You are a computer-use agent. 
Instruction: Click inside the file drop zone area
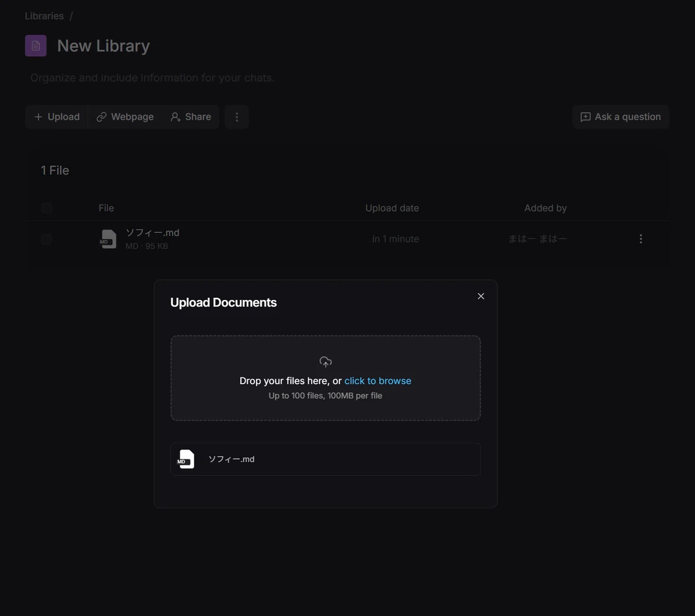[x=325, y=378]
